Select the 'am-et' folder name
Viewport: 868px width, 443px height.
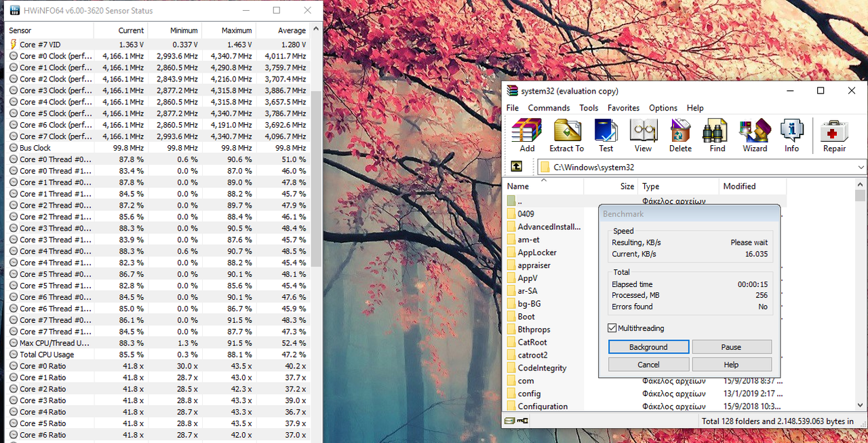click(x=529, y=239)
